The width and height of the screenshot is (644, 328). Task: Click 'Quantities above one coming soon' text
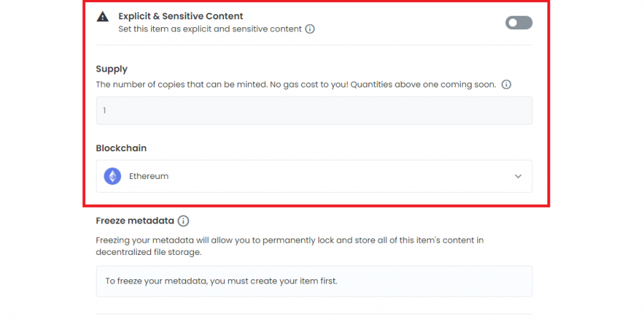coord(423,85)
